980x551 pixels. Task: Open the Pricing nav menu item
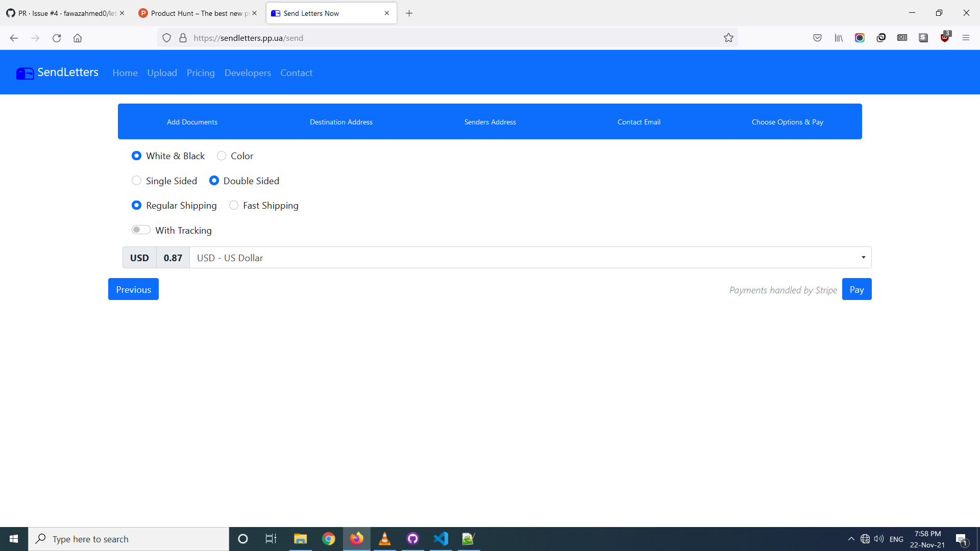click(201, 73)
